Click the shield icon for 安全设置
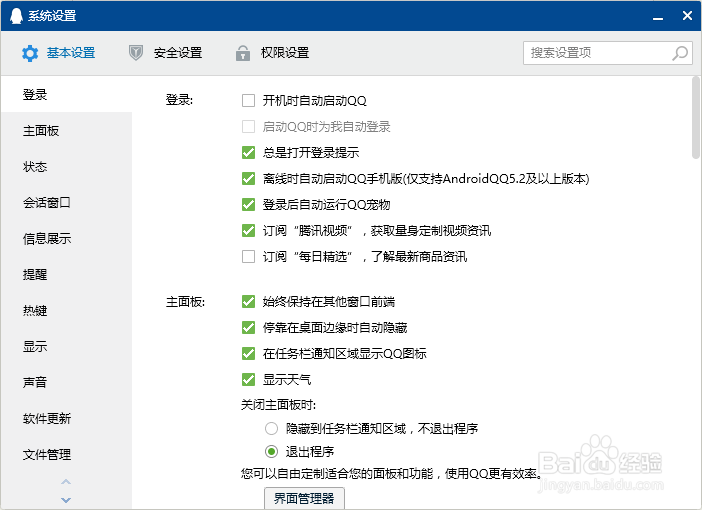Screen dimensions: 702x510 coord(136,53)
